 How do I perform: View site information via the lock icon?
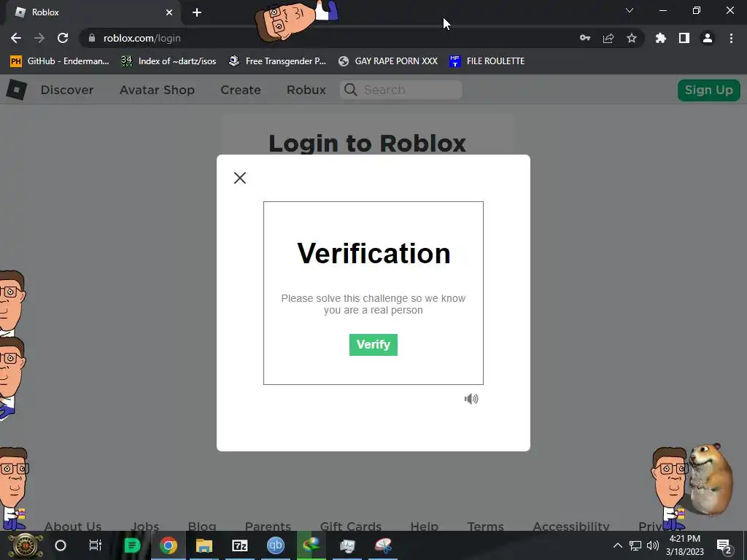click(x=92, y=38)
